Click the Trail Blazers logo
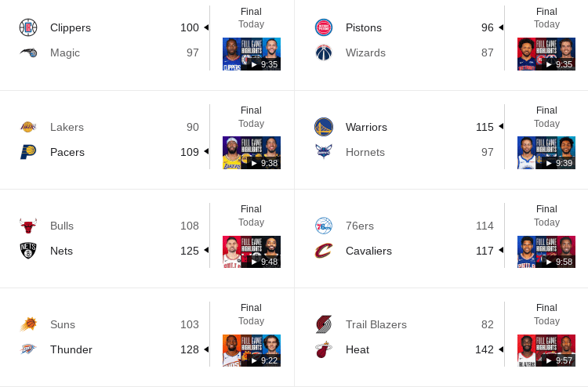Viewport: 588px width, 387px height. point(324,324)
